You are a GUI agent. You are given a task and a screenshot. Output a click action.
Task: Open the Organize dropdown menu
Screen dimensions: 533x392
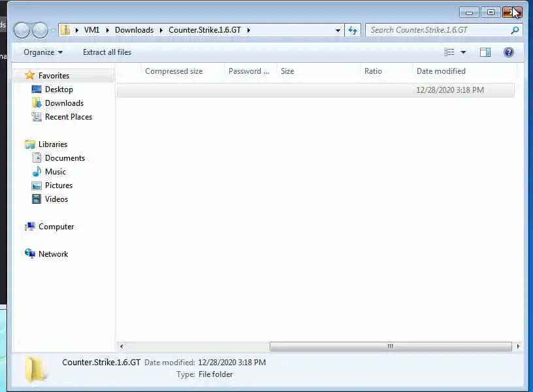point(43,52)
